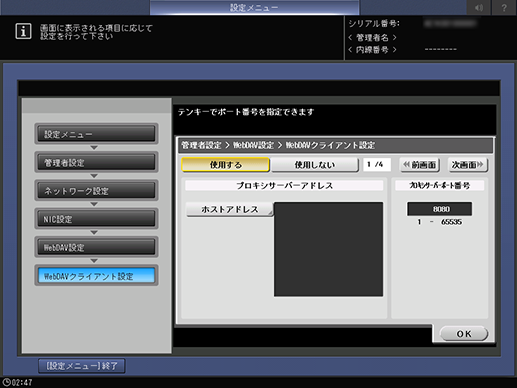Click the dark host address display area

[328, 249]
